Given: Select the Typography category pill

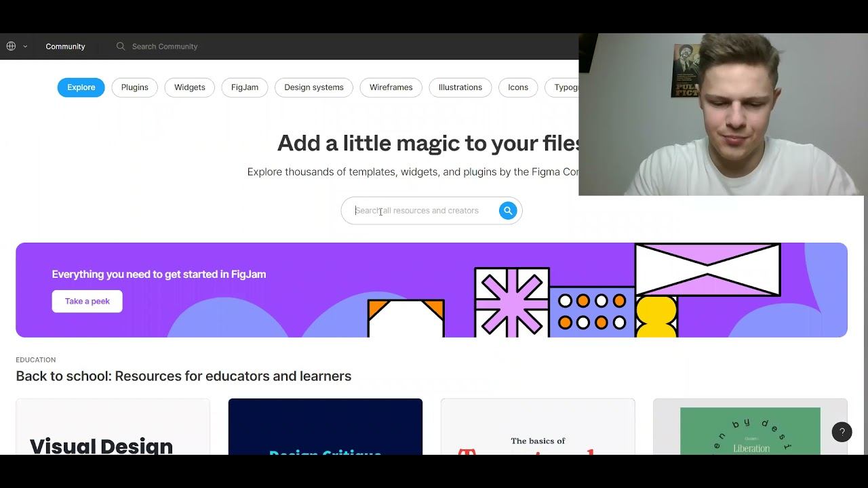Looking at the screenshot, I should [x=562, y=87].
